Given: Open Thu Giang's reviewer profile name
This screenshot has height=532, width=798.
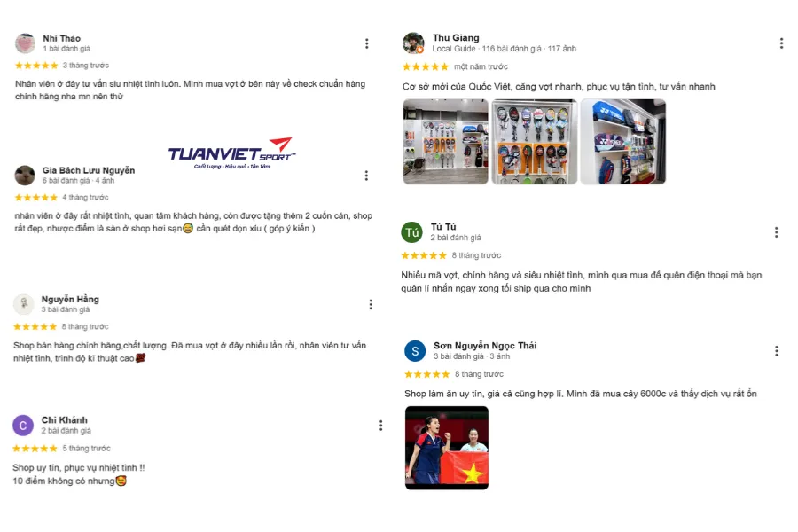Looking at the screenshot, I should [456, 37].
